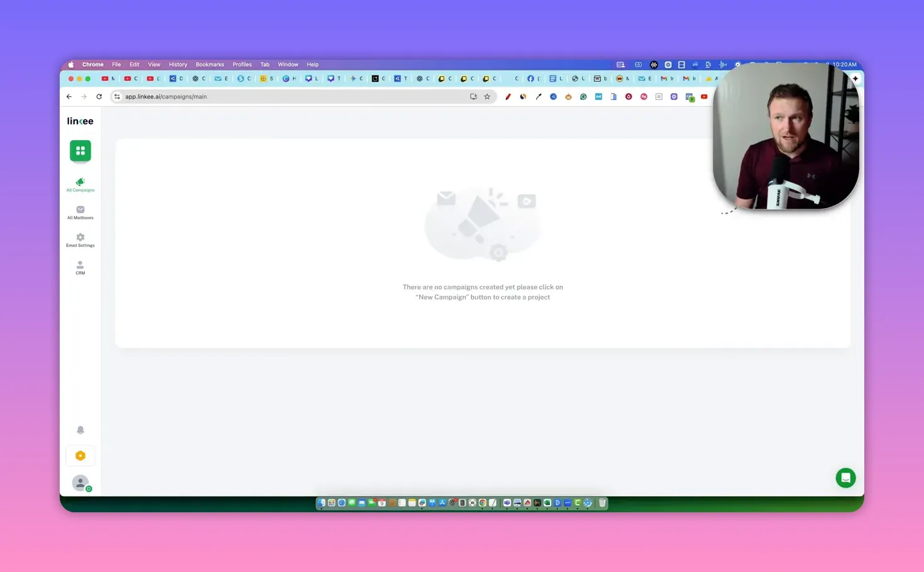Click site information icon in address bar

117,97
